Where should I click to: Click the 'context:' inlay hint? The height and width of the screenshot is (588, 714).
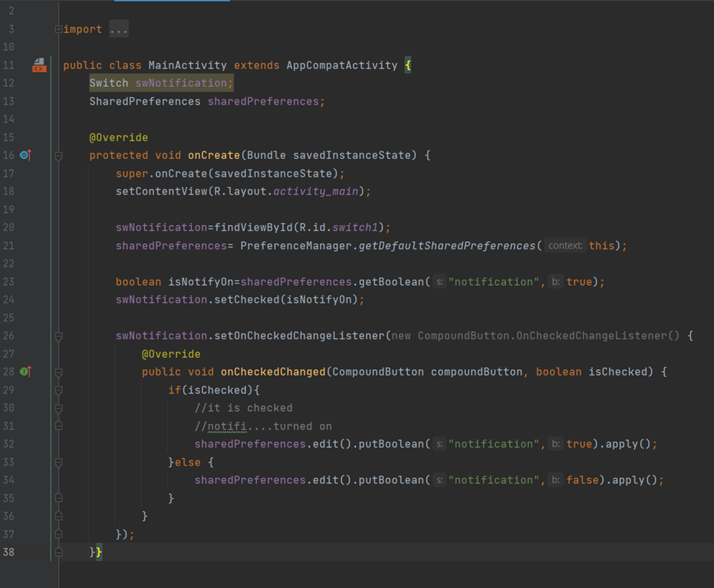point(565,246)
